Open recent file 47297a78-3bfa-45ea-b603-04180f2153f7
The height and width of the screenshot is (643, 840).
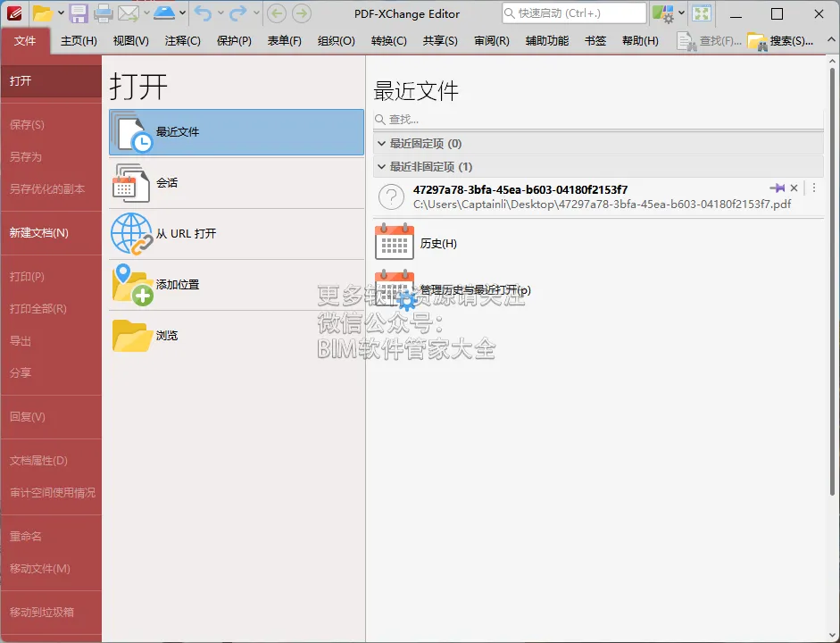coord(598,196)
